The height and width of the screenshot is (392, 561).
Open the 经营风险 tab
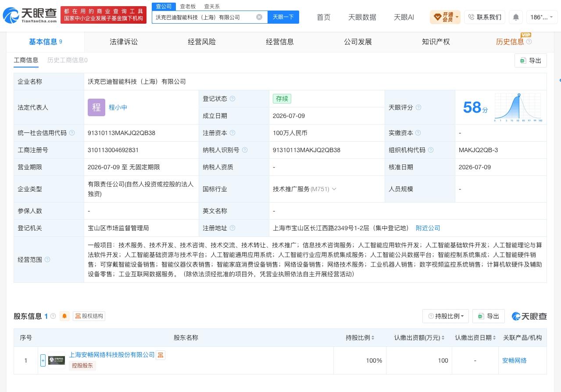pyautogui.click(x=202, y=42)
